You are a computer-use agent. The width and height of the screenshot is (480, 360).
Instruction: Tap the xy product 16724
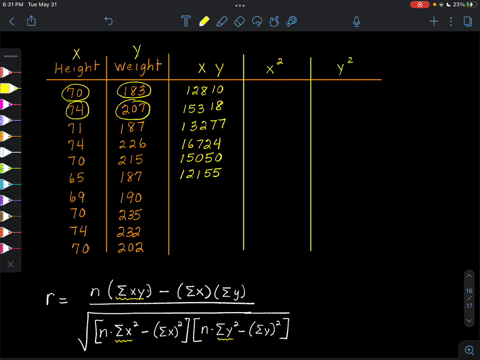tap(201, 144)
